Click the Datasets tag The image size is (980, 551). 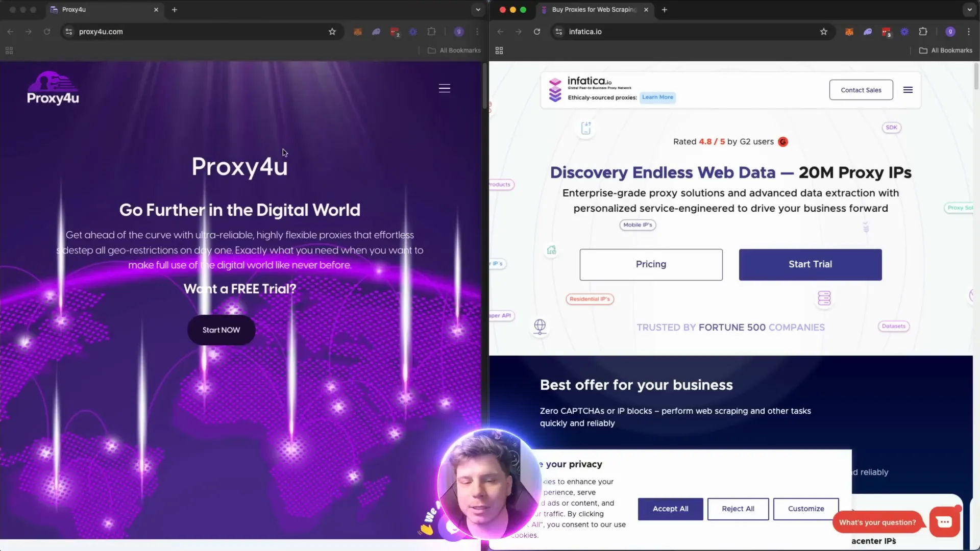(893, 327)
